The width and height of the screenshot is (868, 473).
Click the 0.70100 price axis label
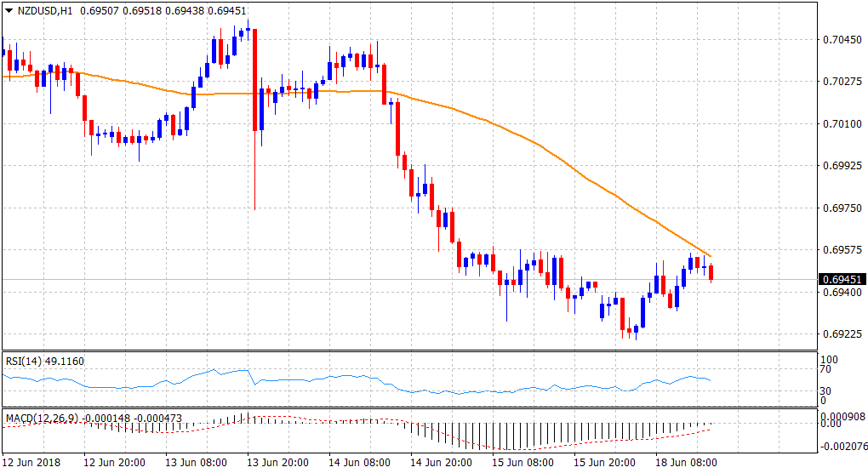[x=842, y=124]
